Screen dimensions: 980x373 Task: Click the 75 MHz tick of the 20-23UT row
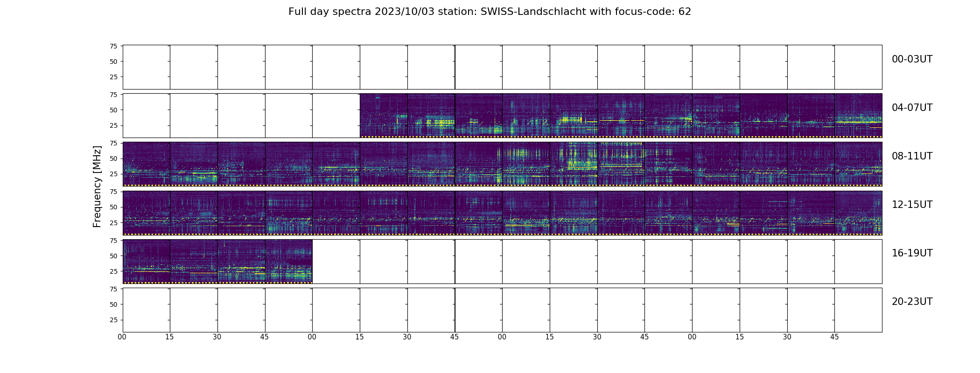coord(113,289)
